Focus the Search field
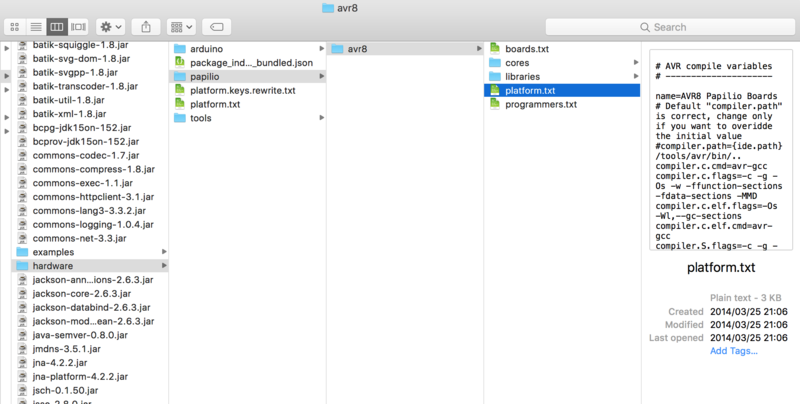Image resolution: width=800 pixels, height=404 pixels. (x=669, y=27)
